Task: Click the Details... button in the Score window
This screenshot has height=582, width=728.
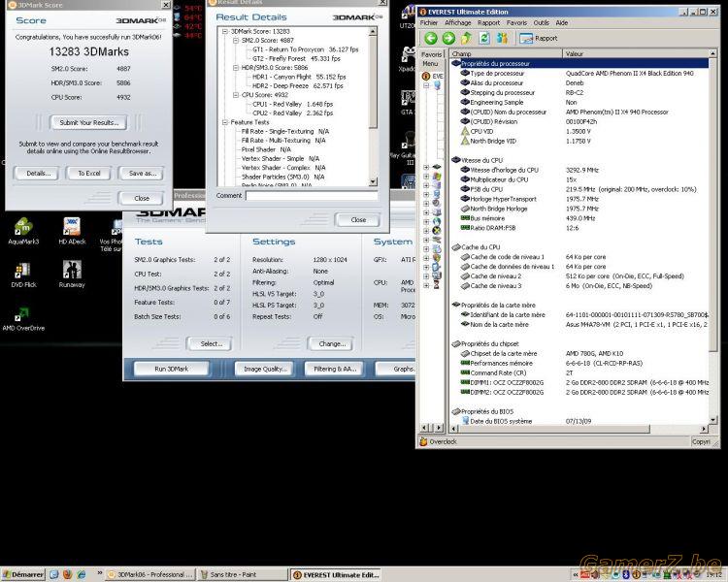Action: coord(36,173)
